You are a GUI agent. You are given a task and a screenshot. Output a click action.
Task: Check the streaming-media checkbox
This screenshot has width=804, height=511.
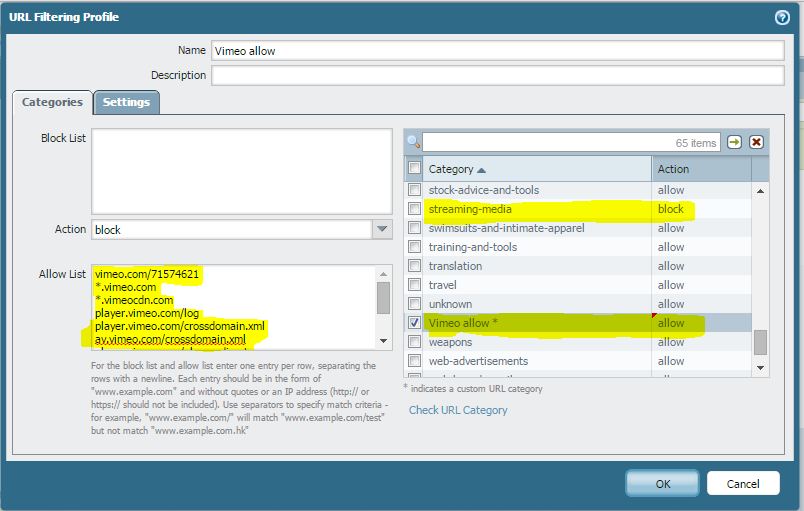(414, 209)
